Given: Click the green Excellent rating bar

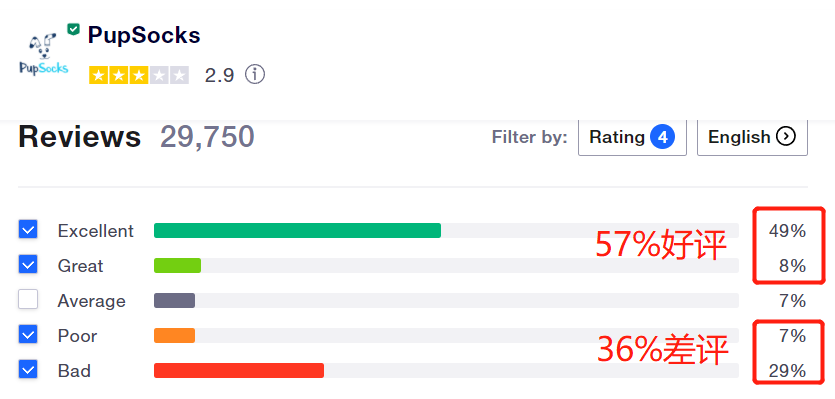Looking at the screenshot, I should pos(297,231).
